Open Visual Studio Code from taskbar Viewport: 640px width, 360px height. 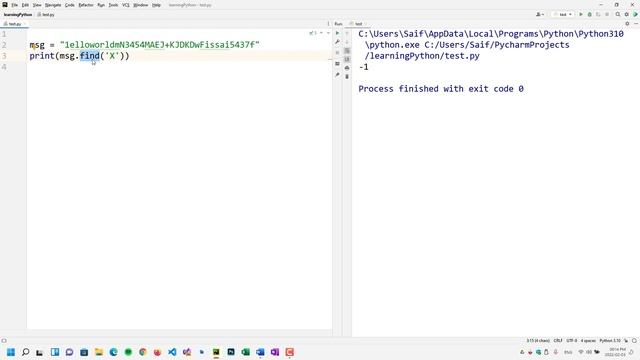[x=172, y=352]
